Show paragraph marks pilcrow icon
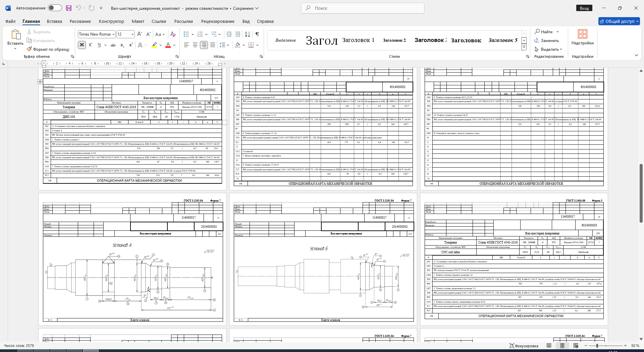The width and height of the screenshot is (644, 352). click(x=257, y=34)
